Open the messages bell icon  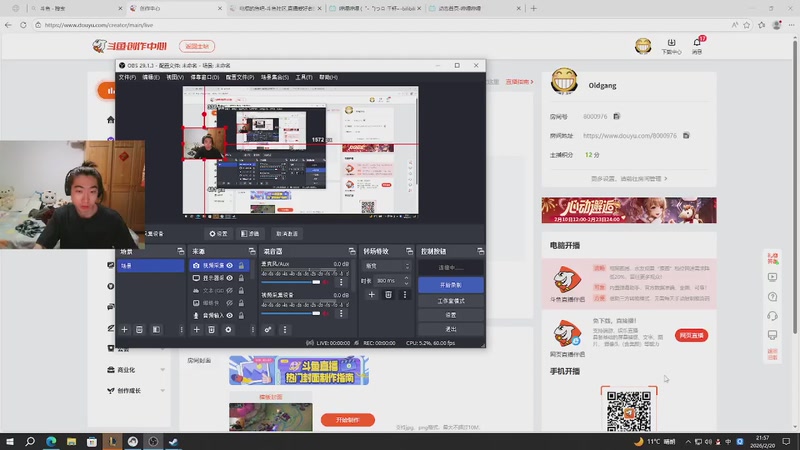(697, 46)
